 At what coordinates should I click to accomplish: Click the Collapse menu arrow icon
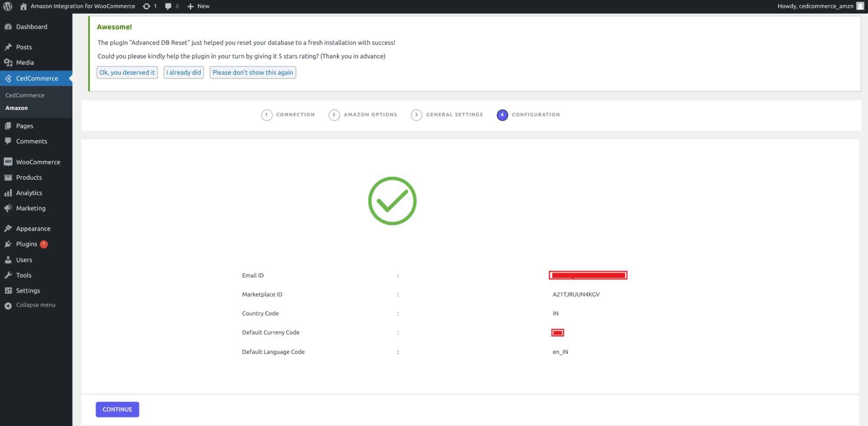pyautogui.click(x=8, y=306)
